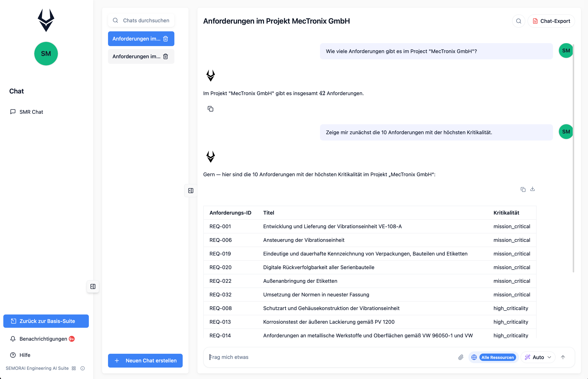
Task: Collapse the left navigation sidebar
Action: click(93, 286)
